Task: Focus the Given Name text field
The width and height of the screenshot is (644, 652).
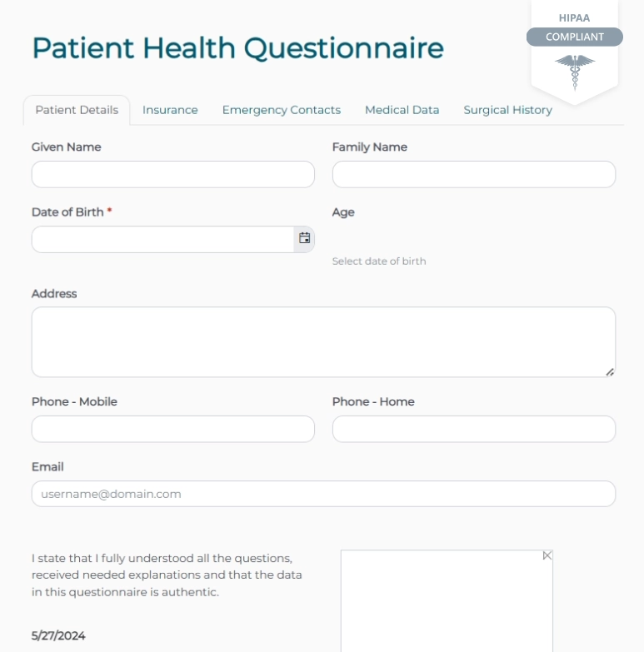Action: [172, 174]
